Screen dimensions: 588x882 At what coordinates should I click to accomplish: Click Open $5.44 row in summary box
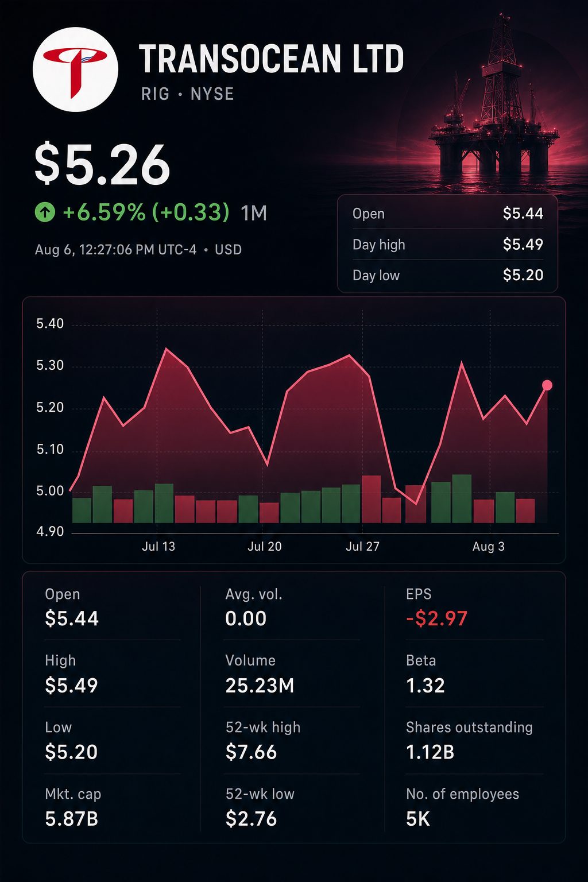[448, 214]
